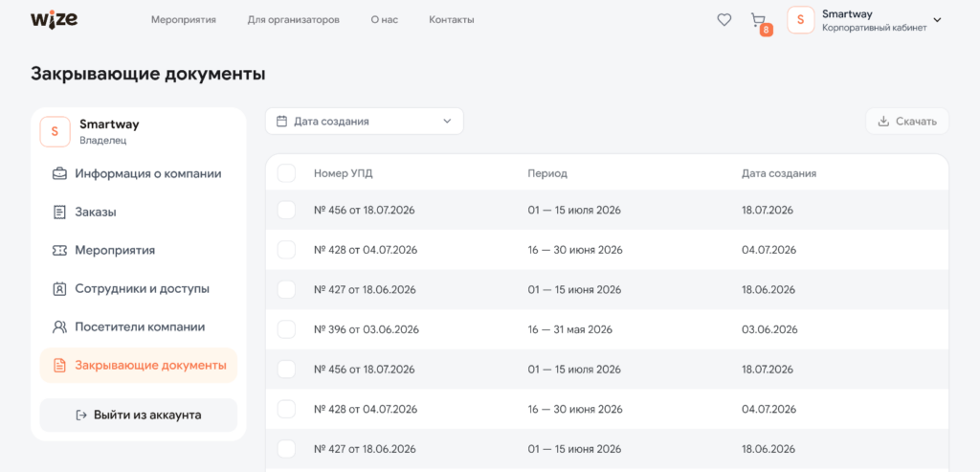Click the Дата создания column header
The image size is (980, 472).
click(779, 174)
